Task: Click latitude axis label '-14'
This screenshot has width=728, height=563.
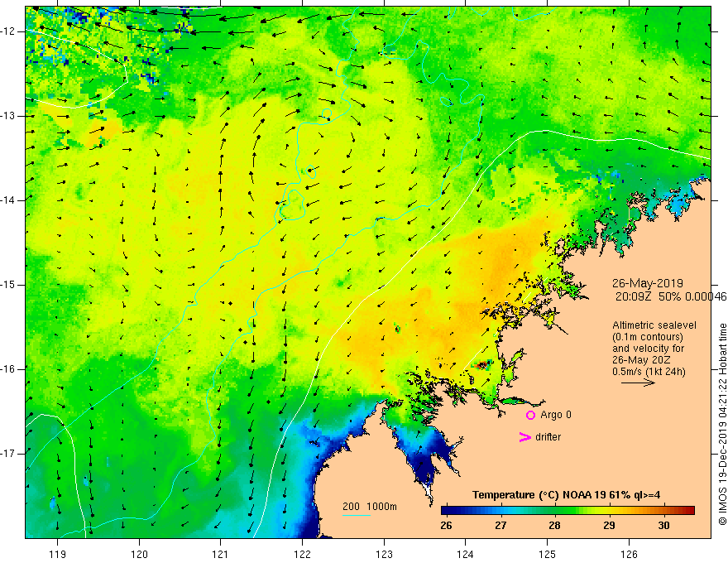Action: coord(9,200)
